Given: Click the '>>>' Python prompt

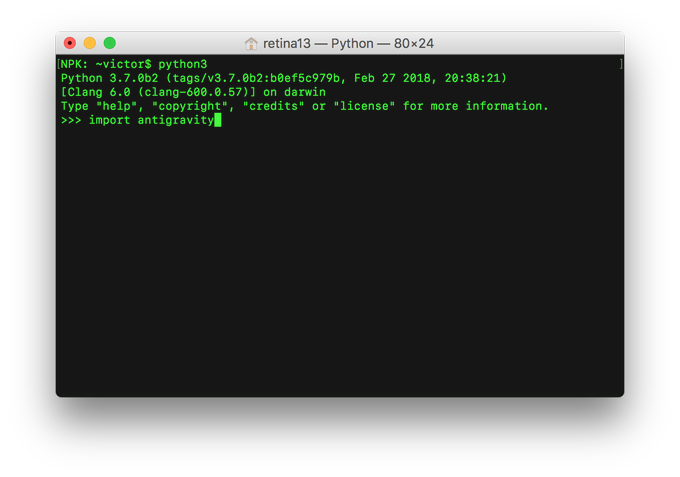Looking at the screenshot, I should coord(71,120).
